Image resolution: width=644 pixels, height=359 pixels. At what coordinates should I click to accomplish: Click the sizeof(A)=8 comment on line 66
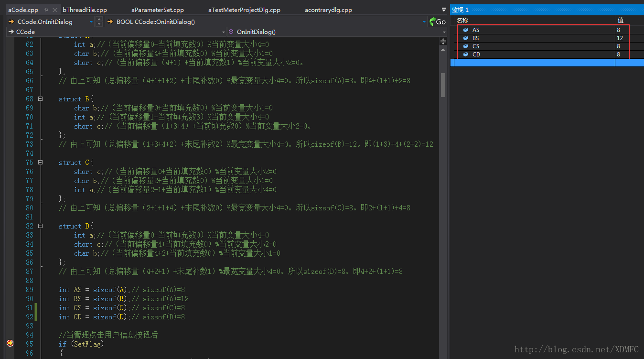[235, 81]
